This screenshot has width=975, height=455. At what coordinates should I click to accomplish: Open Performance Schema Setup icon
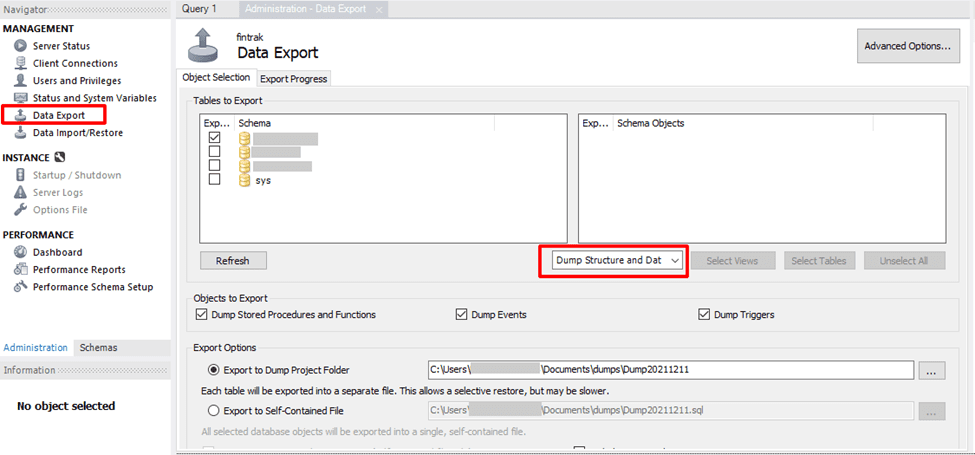(20, 287)
